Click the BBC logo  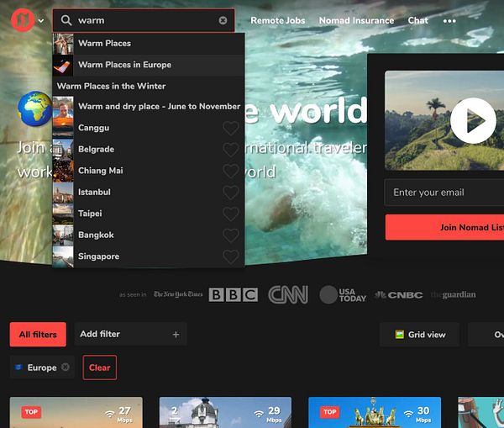pyautogui.click(x=233, y=295)
